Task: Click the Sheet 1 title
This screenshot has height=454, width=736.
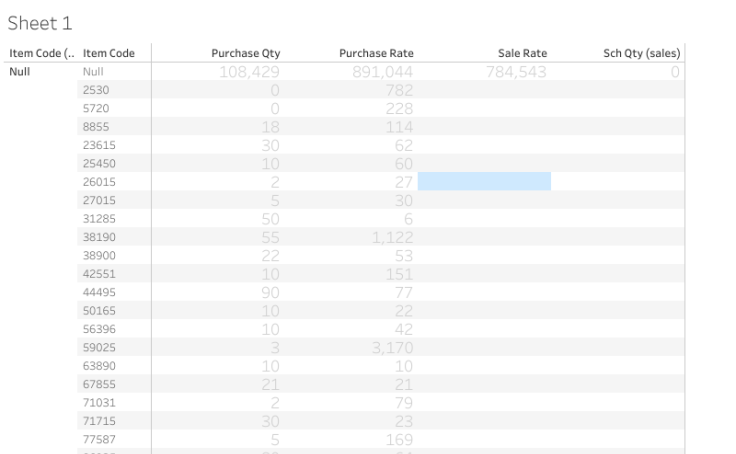Action: coord(40,23)
